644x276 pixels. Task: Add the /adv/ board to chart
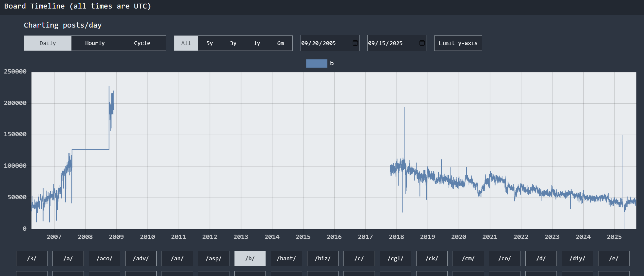(x=141, y=258)
